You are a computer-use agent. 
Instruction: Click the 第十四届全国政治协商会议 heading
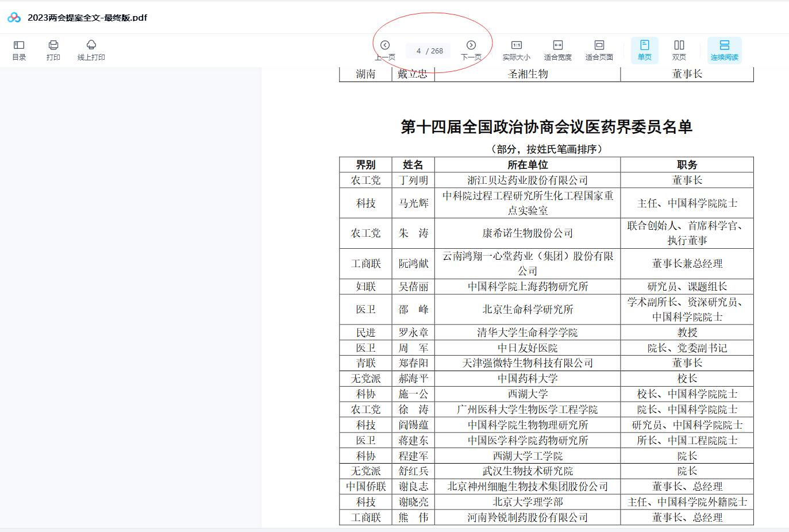tap(546, 127)
